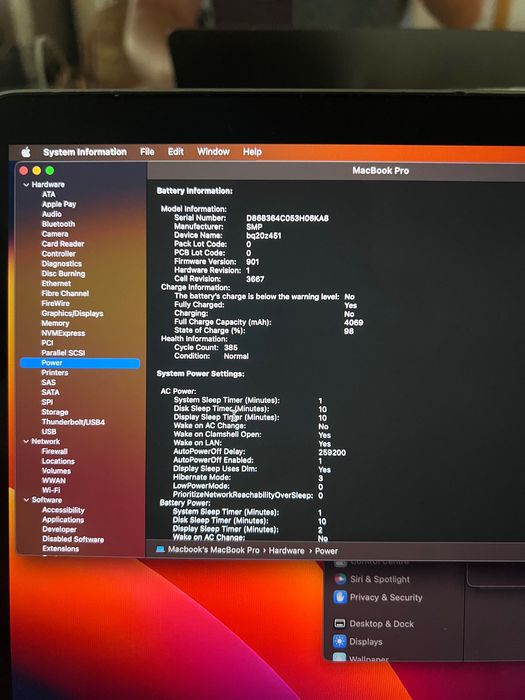Select Camera in the sidebar
The height and width of the screenshot is (700, 525).
pyautogui.click(x=55, y=234)
